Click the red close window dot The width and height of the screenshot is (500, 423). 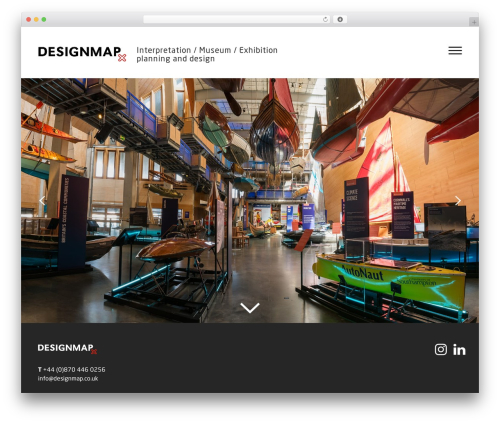click(x=29, y=19)
